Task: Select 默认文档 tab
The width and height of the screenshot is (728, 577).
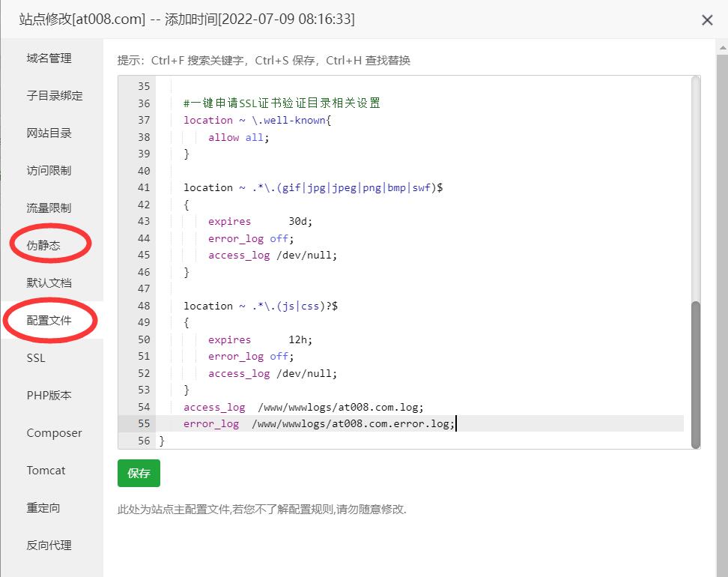Action: coord(49,283)
